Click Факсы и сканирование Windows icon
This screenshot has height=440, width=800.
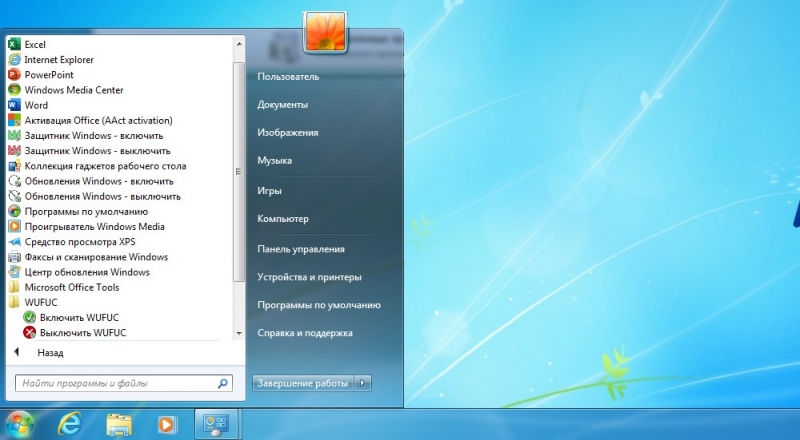coord(14,257)
